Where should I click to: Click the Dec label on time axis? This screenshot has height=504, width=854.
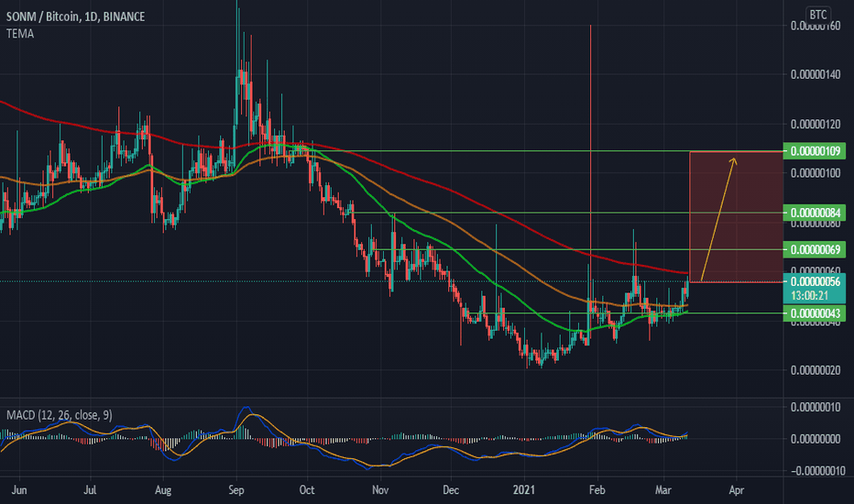[451, 490]
